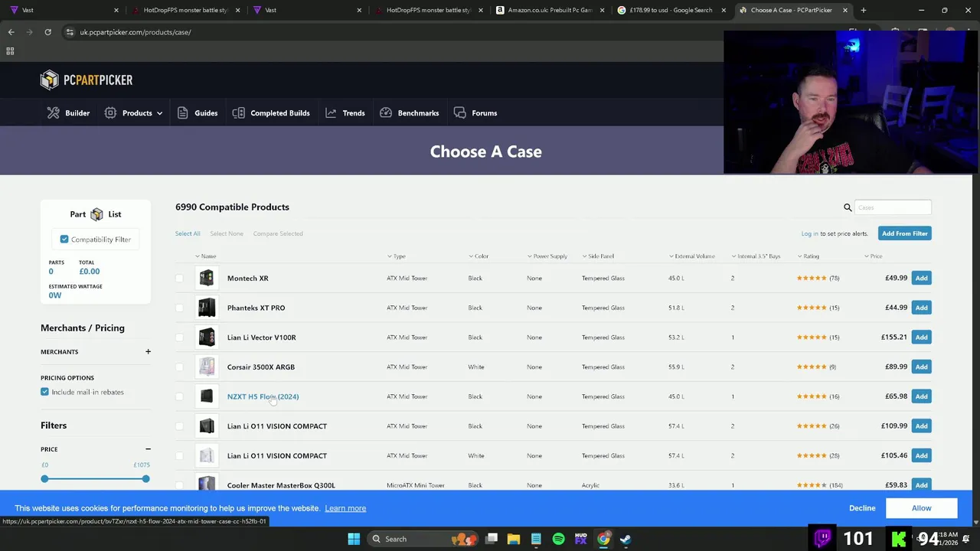Open the Lian Li Vector V100R product

tap(261, 337)
